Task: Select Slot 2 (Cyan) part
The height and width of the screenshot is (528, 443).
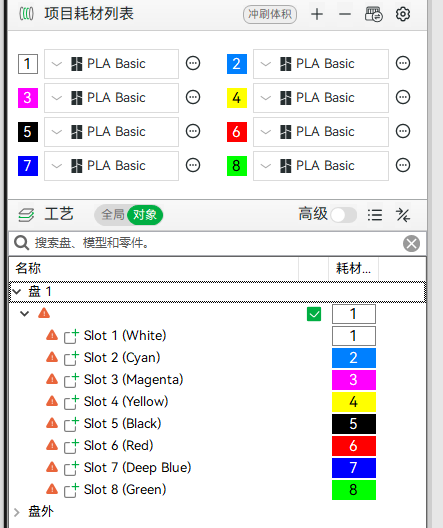Action: tap(122, 358)
